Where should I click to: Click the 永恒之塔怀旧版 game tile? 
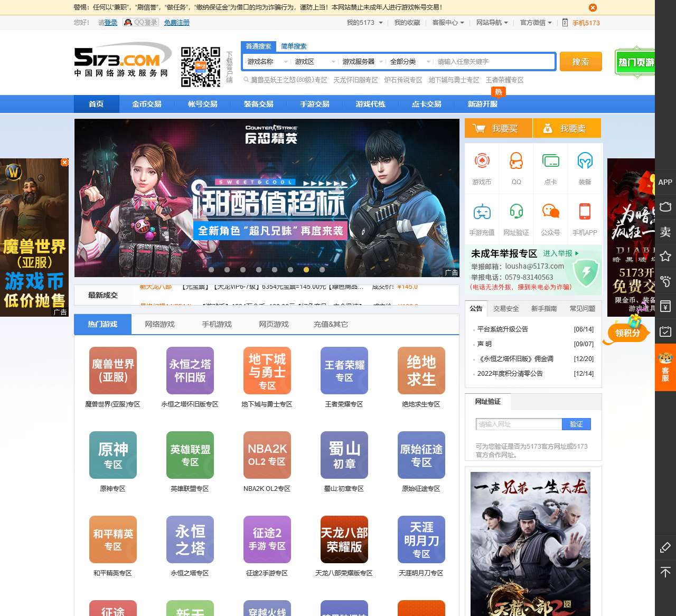click(x=190, y=371)
